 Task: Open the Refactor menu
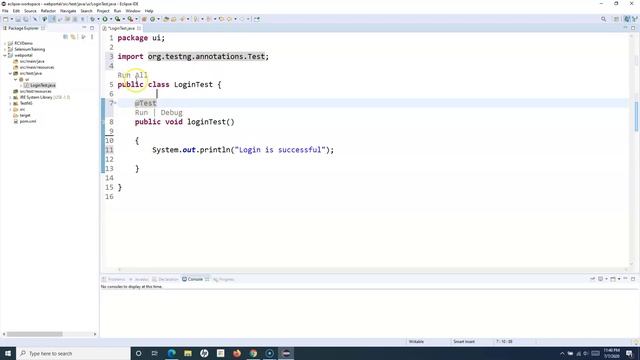click(x=48, y=11)
